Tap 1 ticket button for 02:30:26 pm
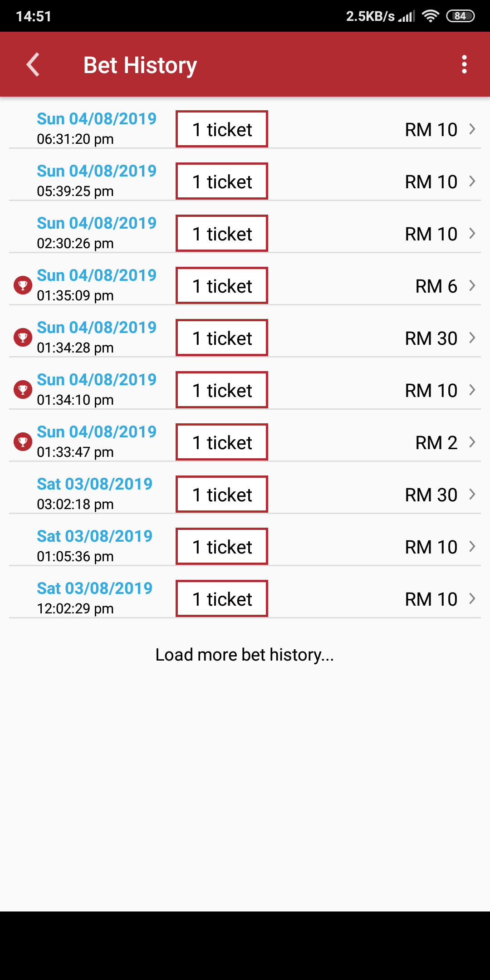Viewport: 490px width, 980px height. click(222, 234)
